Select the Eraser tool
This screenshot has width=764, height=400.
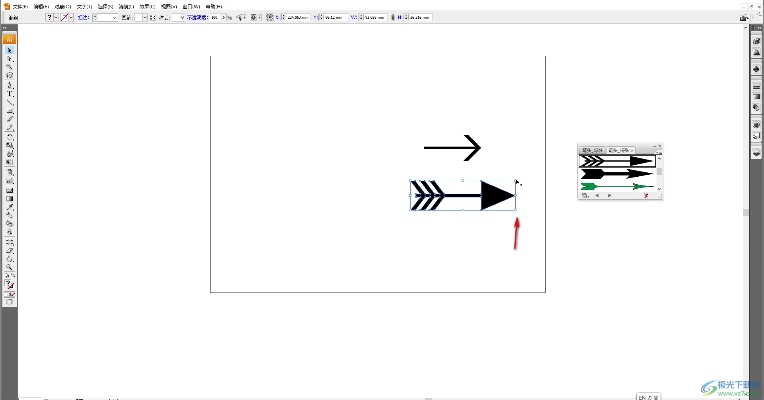(9, 250)
